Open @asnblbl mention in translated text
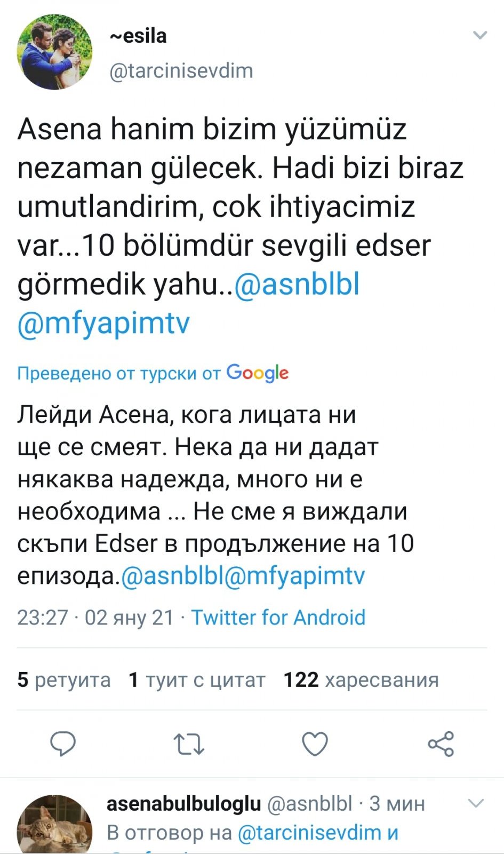504x854 pixels. click(x=172, y=576)
